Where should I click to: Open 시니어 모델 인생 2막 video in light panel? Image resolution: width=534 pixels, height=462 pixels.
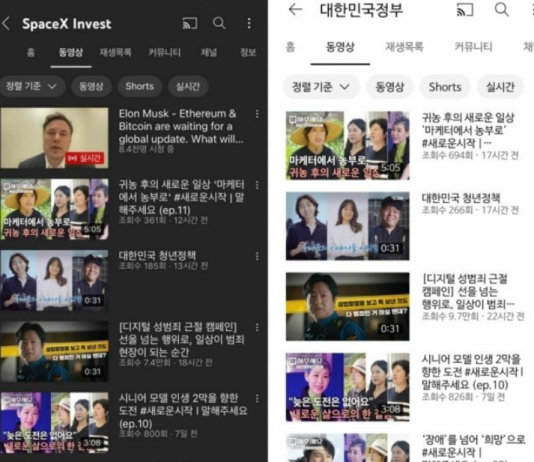point(347,387)
